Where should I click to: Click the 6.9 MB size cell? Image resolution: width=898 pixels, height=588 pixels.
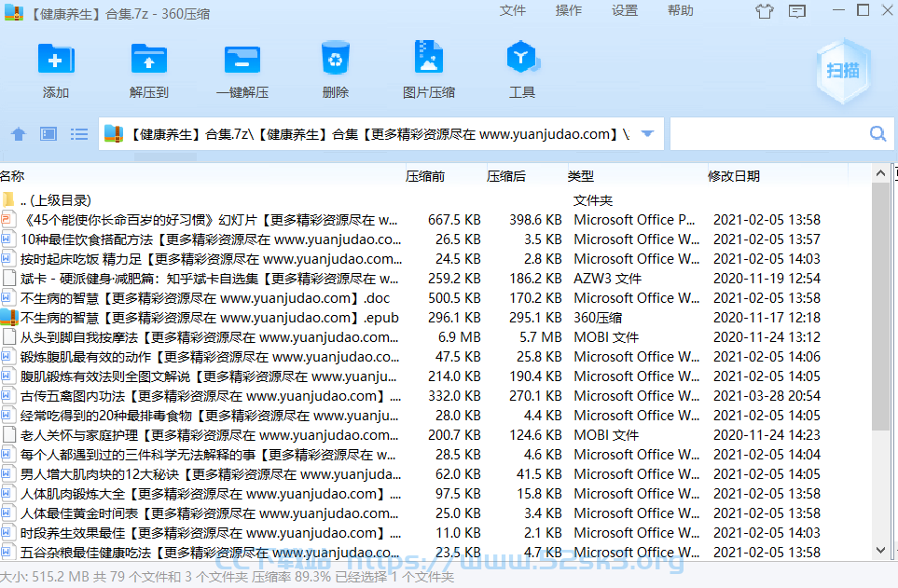(x=460, y=337)
